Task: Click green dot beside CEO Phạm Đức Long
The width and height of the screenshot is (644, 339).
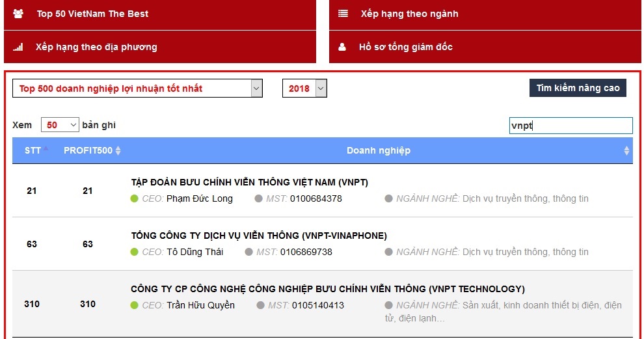Action: [135, 198]
